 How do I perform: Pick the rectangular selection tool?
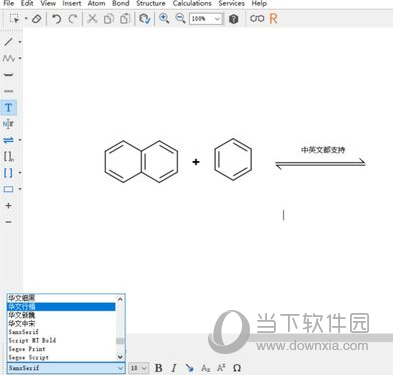tap(14, 18)
